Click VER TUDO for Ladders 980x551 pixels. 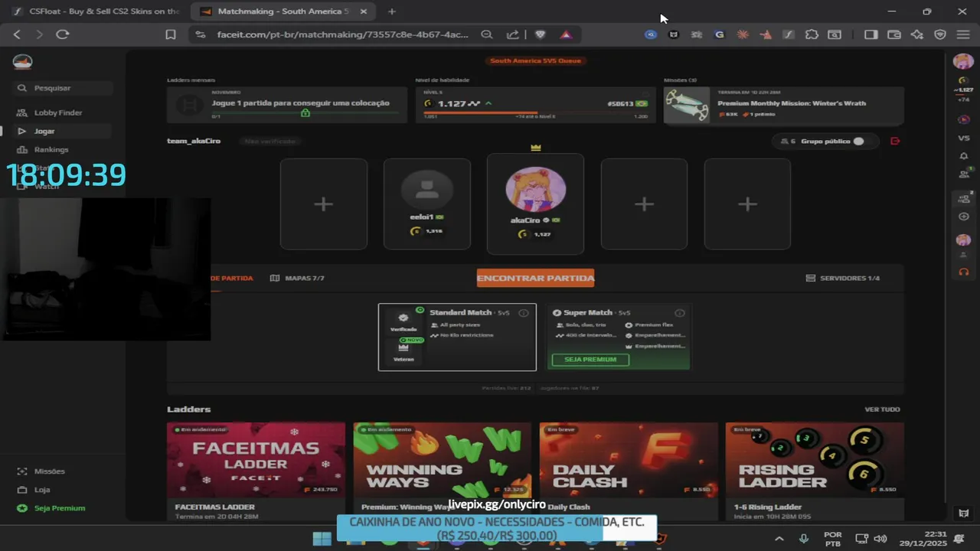pyautogui.click(x=882, y=409)
